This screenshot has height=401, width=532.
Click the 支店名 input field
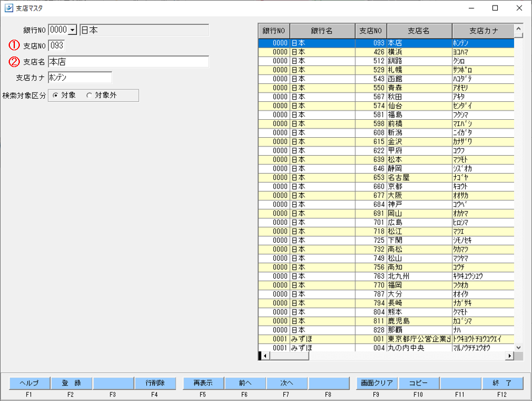128,62
